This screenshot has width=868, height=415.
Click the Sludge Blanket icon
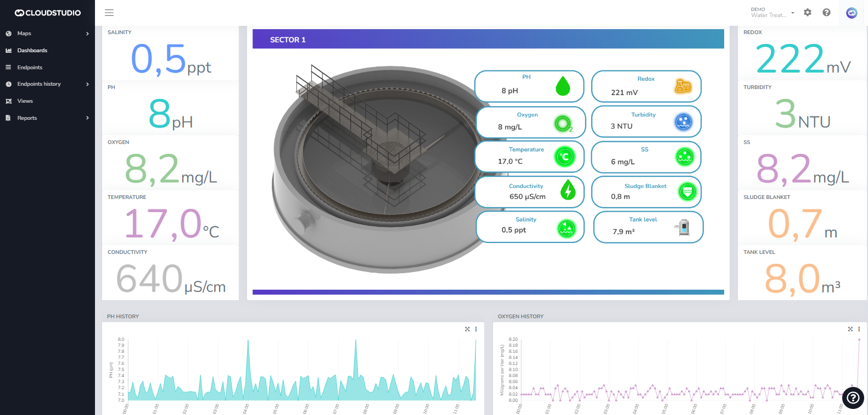[687, 192]
